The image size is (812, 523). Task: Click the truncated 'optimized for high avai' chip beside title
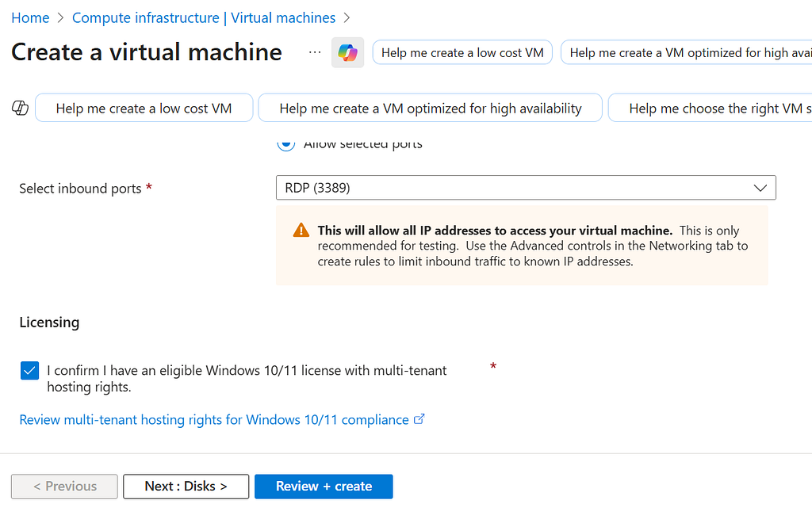[x=687, y=52]
